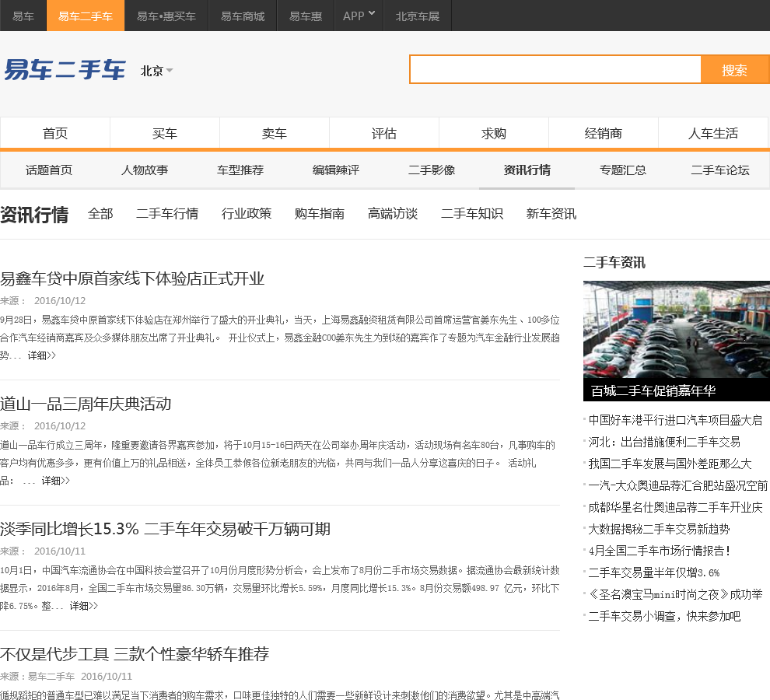Open 我国二手车发展与国外差距那么大 link
Image resolution: width=770 pixels, height=700 pixels.
tap(670, 464)
